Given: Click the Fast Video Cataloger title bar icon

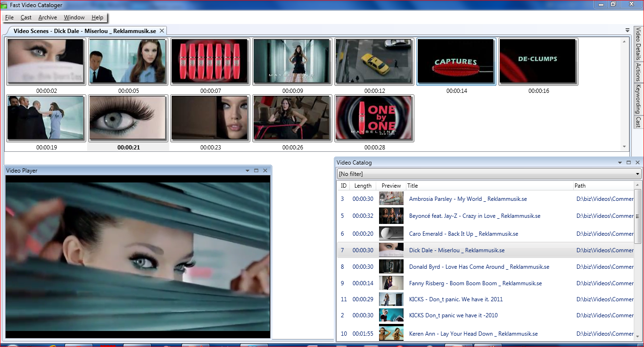Looking at the screenshot, I should point(4,5).
